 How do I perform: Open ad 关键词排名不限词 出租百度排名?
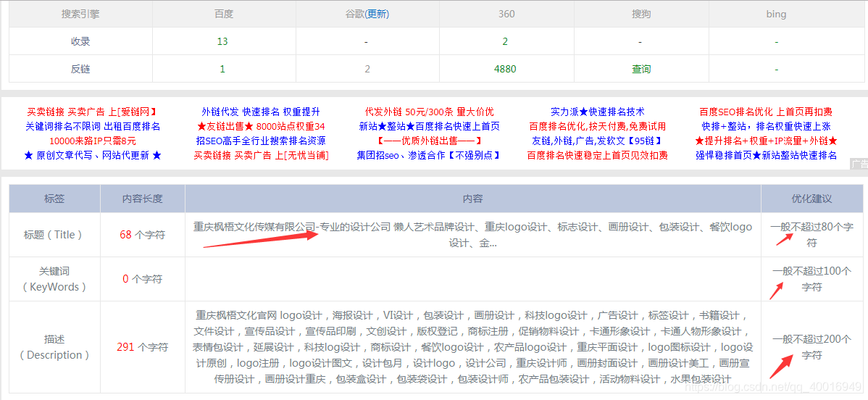click(93, 126)
